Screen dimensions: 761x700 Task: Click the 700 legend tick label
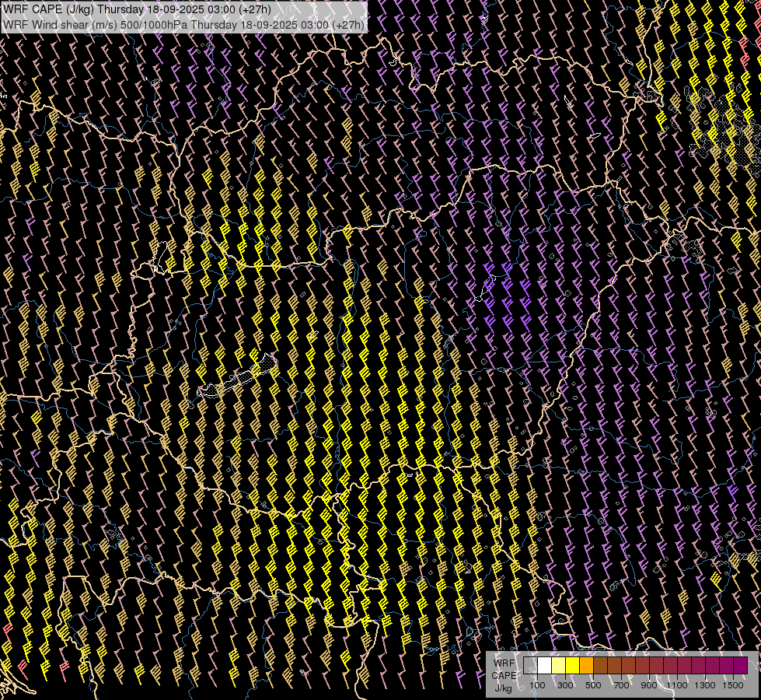[x=621, y=685]
